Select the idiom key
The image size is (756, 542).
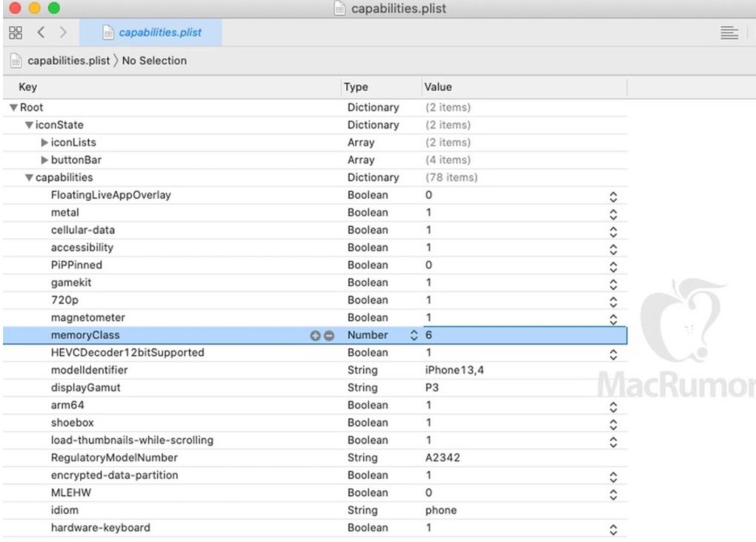coord(64,510)
